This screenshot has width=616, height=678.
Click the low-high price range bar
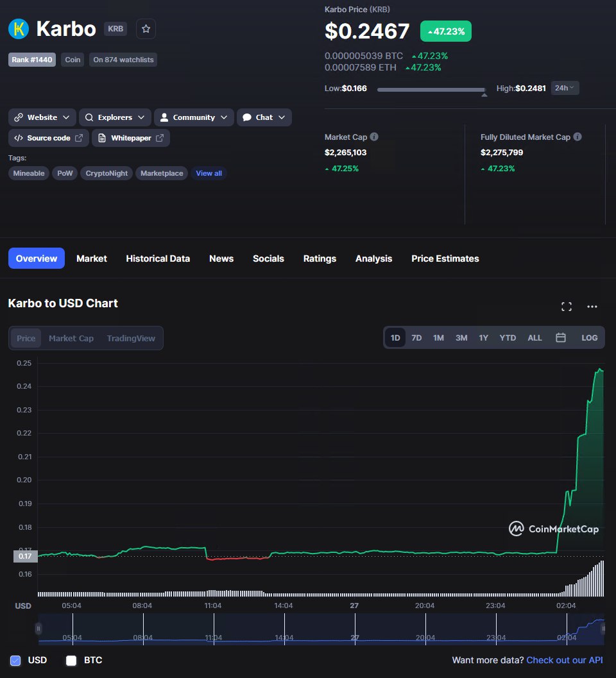click(431, 90)
